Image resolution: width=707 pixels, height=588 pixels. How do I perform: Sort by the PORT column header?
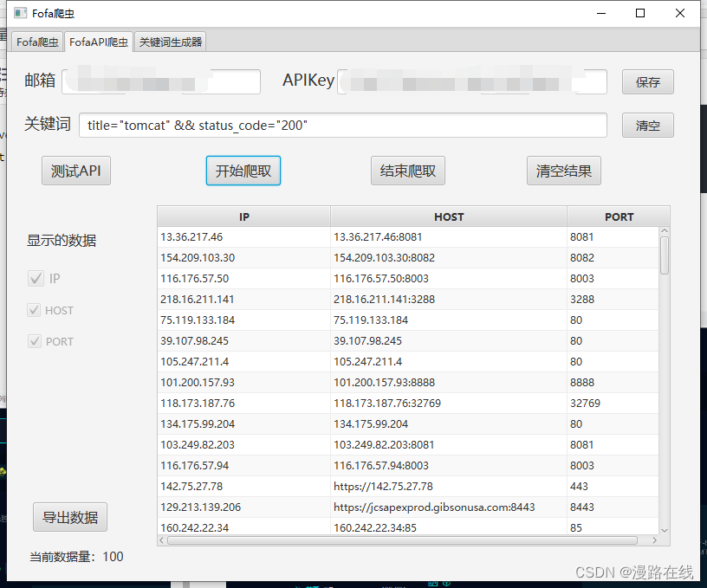[x=619, y=216]
